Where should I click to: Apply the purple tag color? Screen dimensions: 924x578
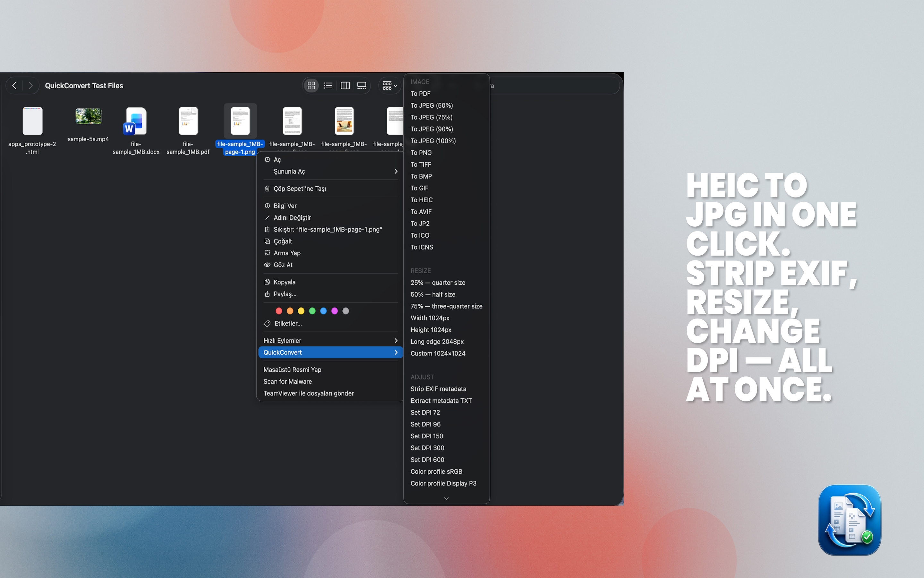point(335,311)
